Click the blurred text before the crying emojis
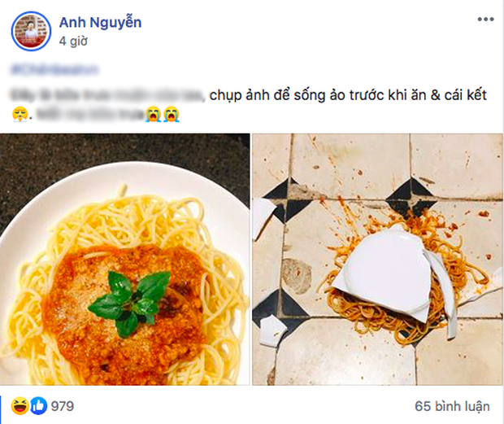This screenshot has height=424, width=504. [89, 115]
